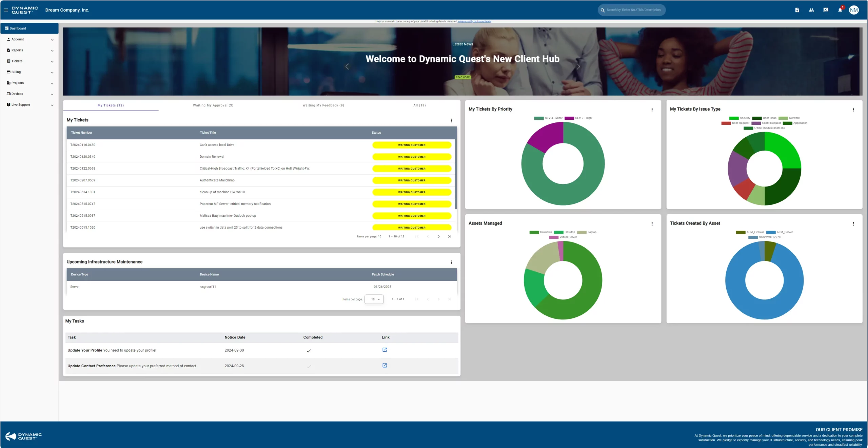The width and height of the screenshot is (868, 448).
Task: Open the NM user avatar menu
Action: (x=854, y=10)
